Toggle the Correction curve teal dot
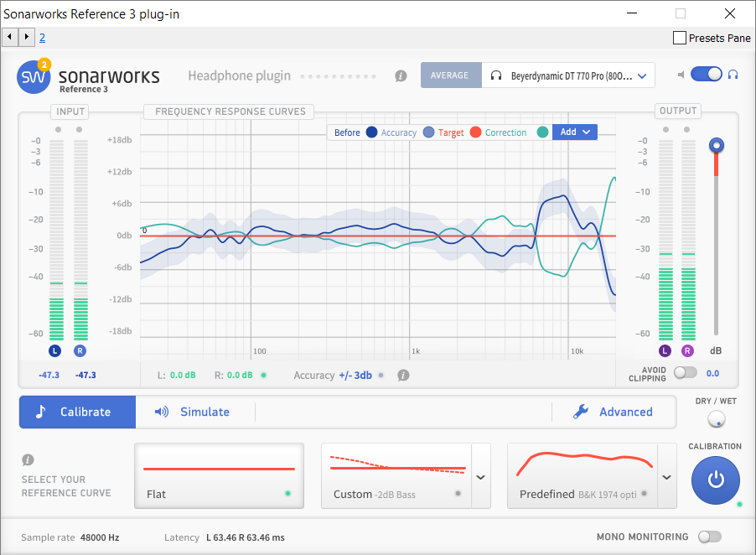Image resolution: width=756 pixels, height=555 pixels. 542,132
